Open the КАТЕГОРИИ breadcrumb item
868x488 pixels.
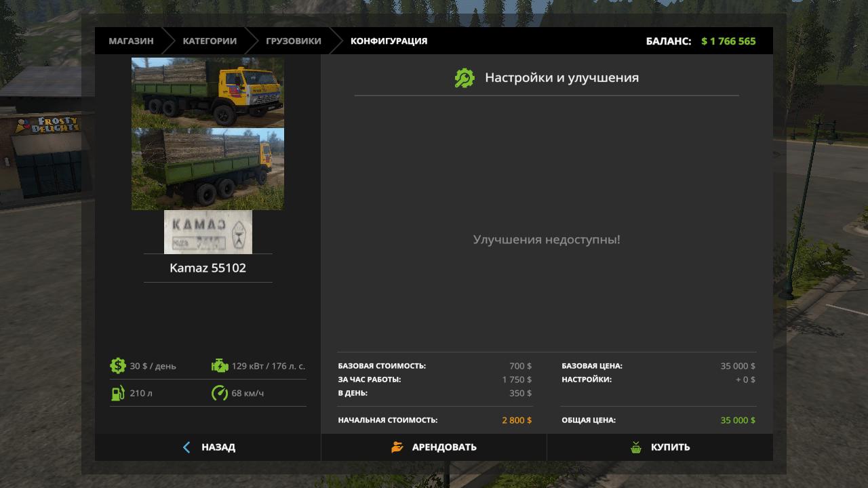[x=210, y=41]
